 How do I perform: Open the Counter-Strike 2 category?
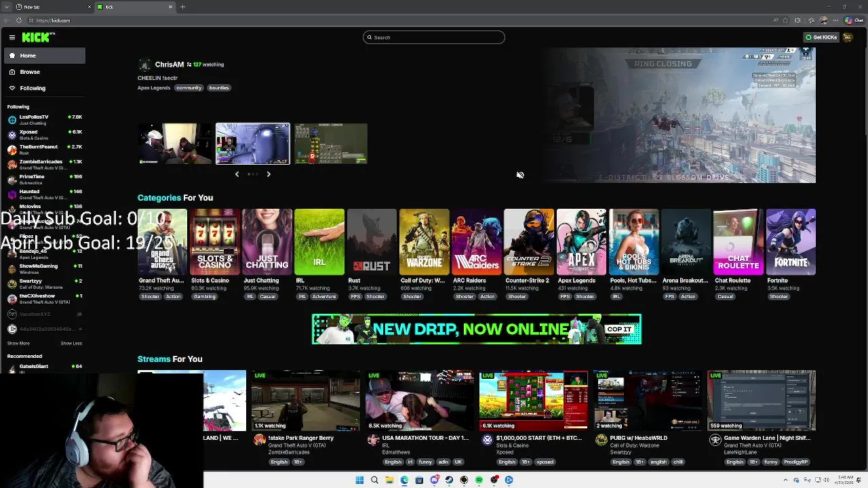coord(529,242)
